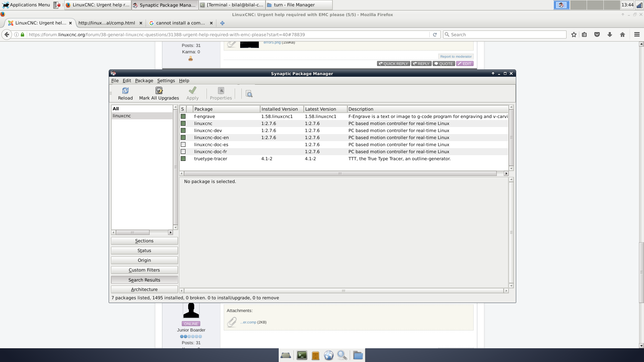This screenshot has width=644, height=362.
Task: Click the Firefox Search input field
Action: (505, 35)
